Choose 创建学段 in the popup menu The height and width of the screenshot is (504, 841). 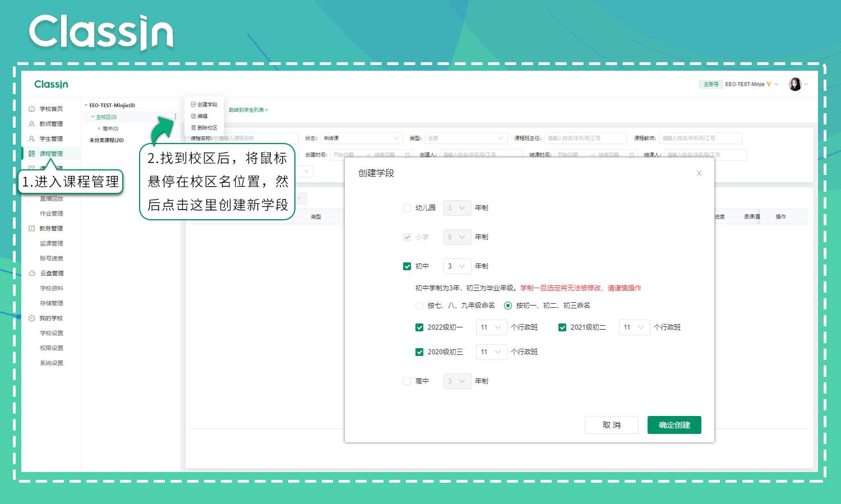(204, 104)
